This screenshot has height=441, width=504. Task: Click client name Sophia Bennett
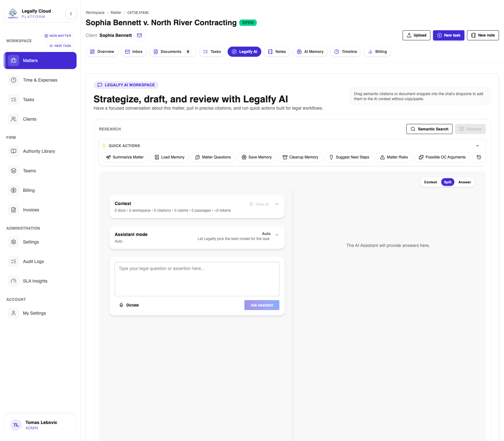(116, 35)
